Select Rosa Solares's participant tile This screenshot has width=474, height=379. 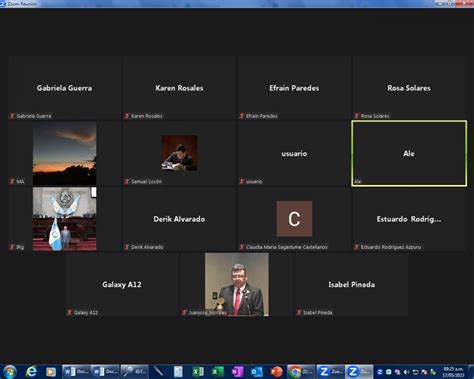coord(409,88)
